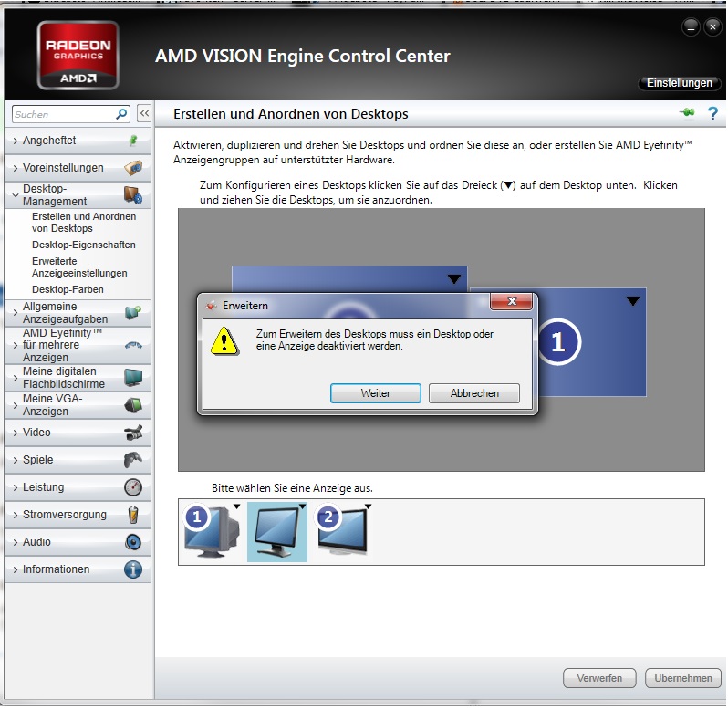Open Desktop-Eigenschaften page

(84, 245)
